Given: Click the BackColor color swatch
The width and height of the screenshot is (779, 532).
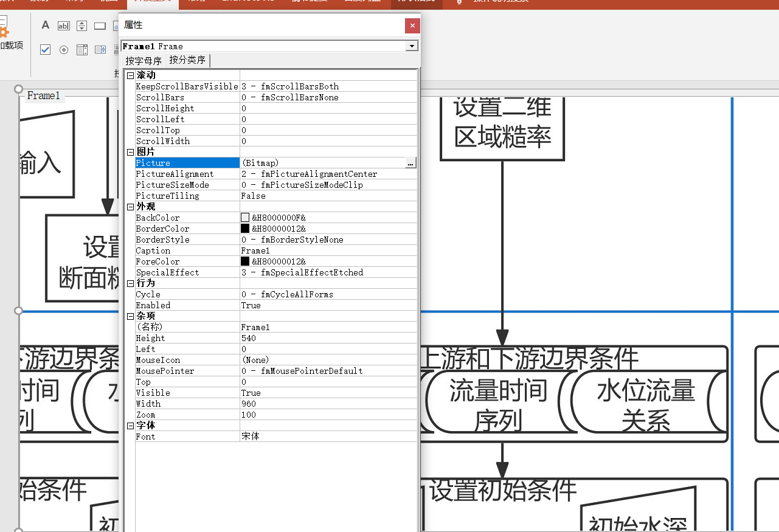Looking at the screenshot, I should (x=245, y=218).
